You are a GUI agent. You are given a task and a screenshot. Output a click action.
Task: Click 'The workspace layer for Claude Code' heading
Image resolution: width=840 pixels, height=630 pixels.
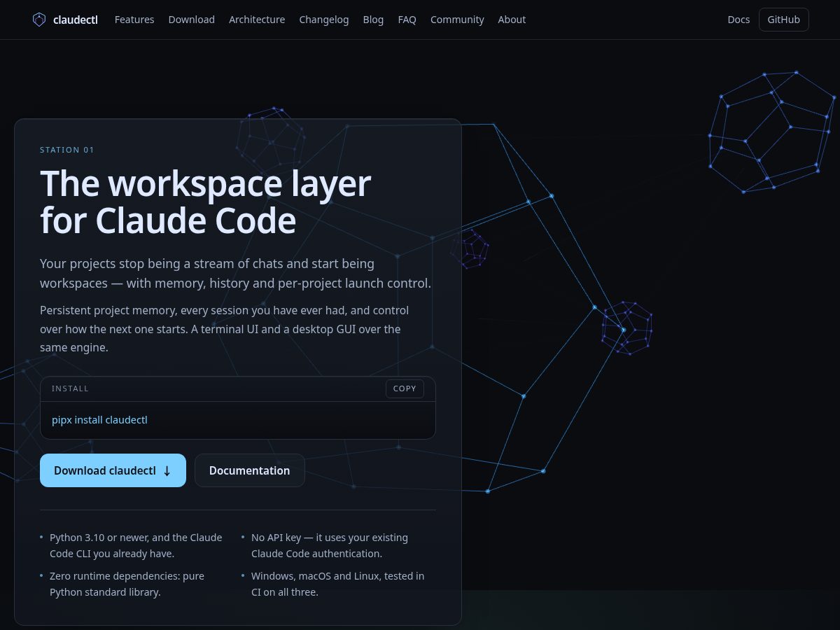(205, 202)
